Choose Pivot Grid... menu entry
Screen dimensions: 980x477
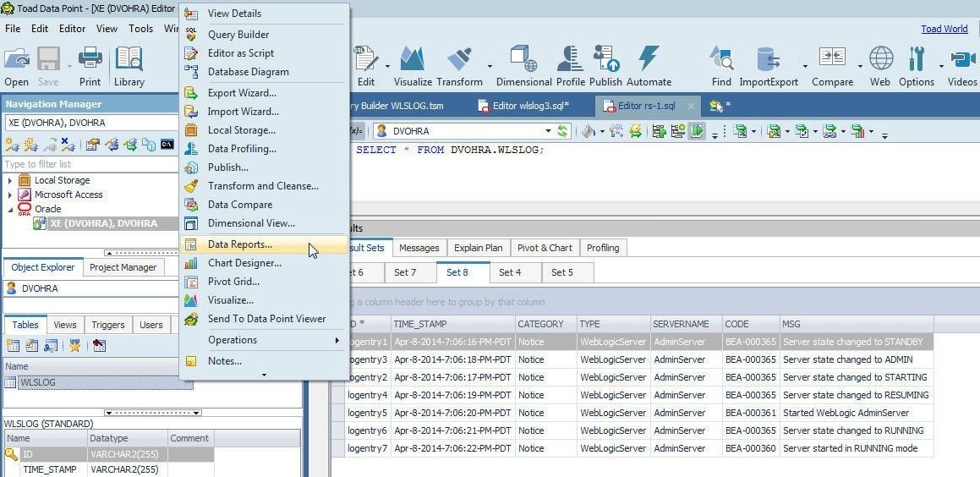[x=263, y=282]
